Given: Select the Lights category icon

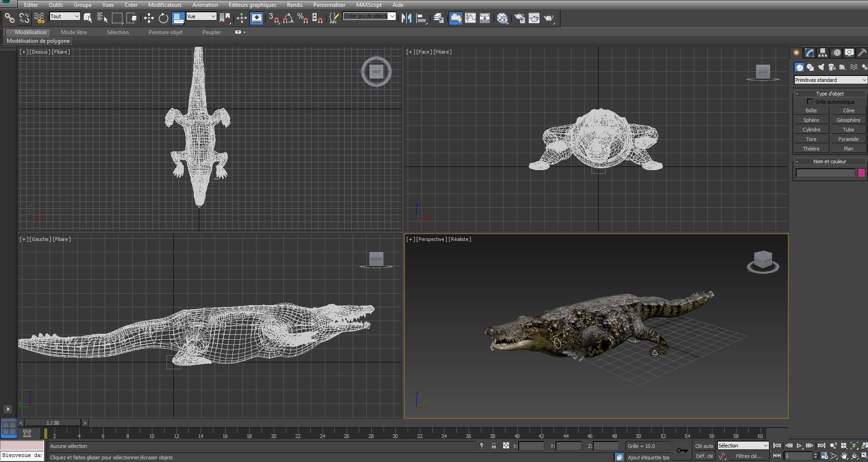Looking at the screenshot, I should click(x=821, y=67).
